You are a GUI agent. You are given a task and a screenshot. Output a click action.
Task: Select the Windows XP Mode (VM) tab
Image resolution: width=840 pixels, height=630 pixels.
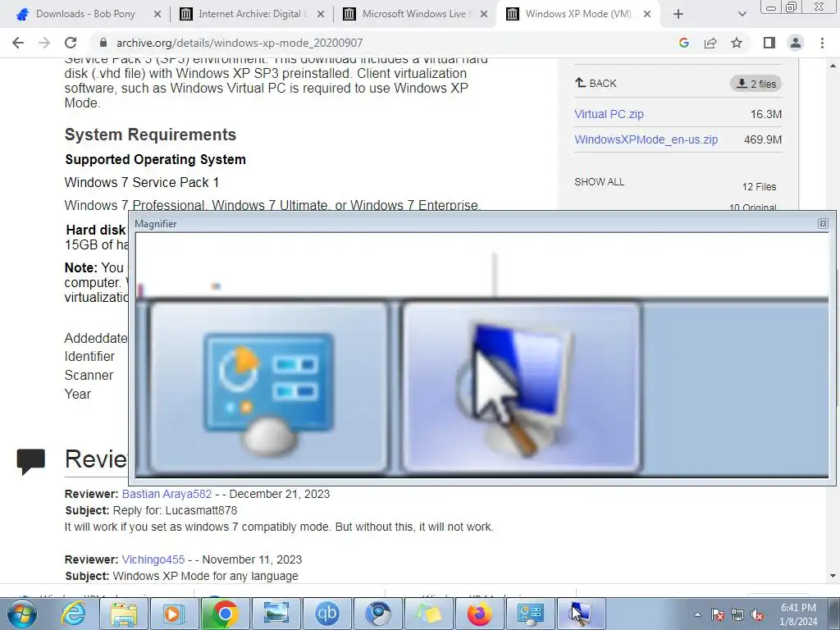point(578,14)
